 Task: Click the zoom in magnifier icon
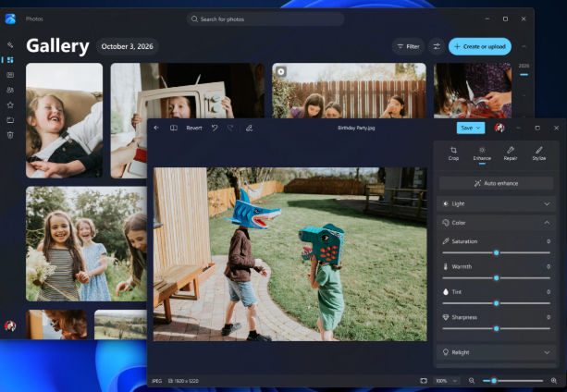pyautogui.click(x=554, y=380)
